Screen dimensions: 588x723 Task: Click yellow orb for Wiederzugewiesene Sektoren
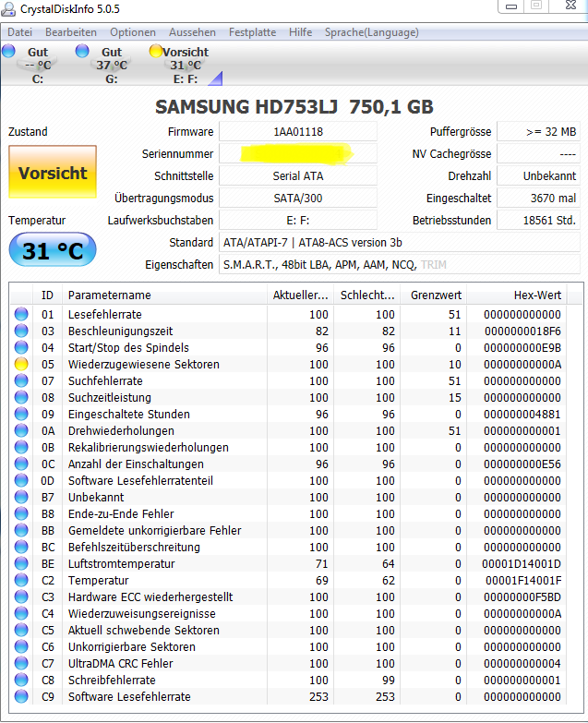(21, 364)
